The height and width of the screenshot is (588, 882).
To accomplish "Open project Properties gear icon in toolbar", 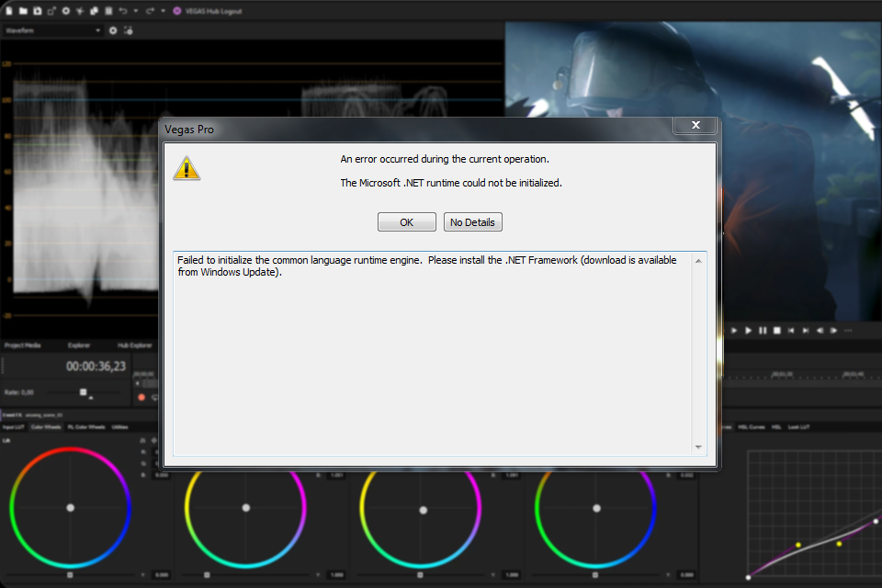I will coord(66,11).
